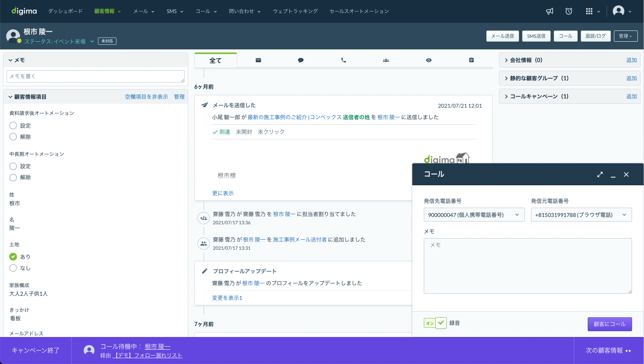
Task: Open the 顧客情報 nav dropdown
Action: (108, 11)
